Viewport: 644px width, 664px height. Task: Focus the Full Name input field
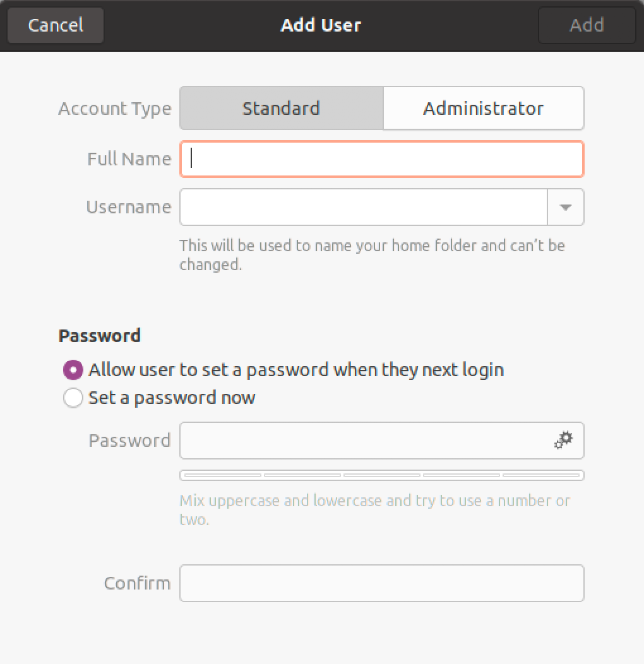click(379, 159)
